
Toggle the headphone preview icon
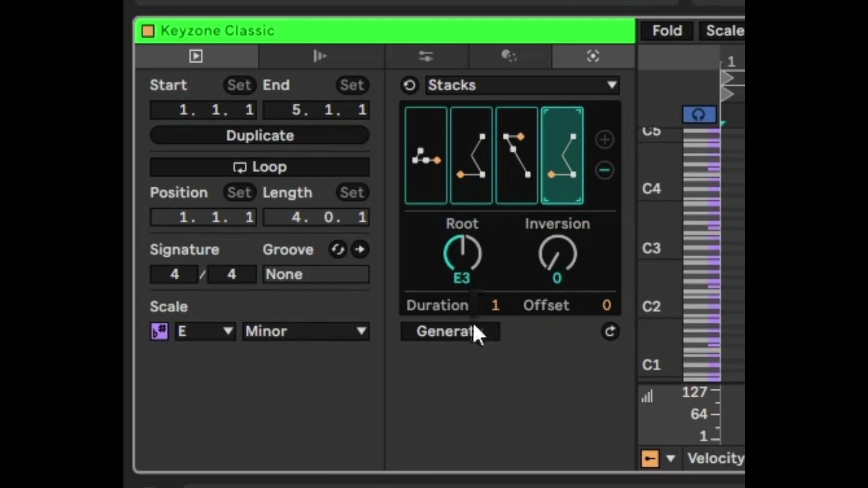pyautogui.click(x=699, y=115)
